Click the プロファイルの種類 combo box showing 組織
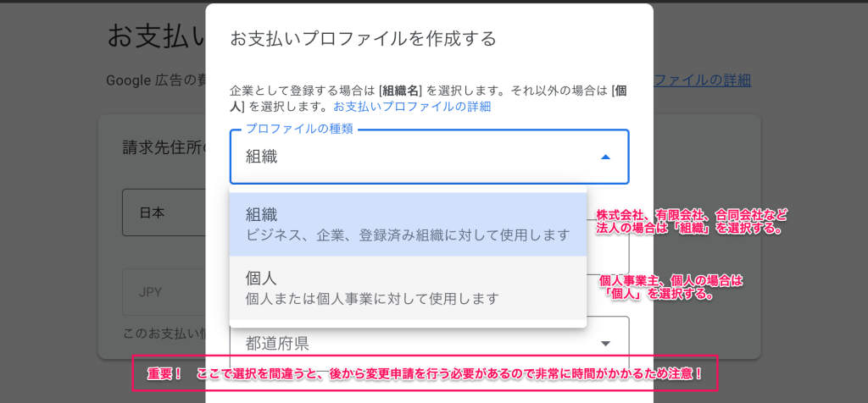The width and height of the screenshot is (868, 403). click(430, 157)
